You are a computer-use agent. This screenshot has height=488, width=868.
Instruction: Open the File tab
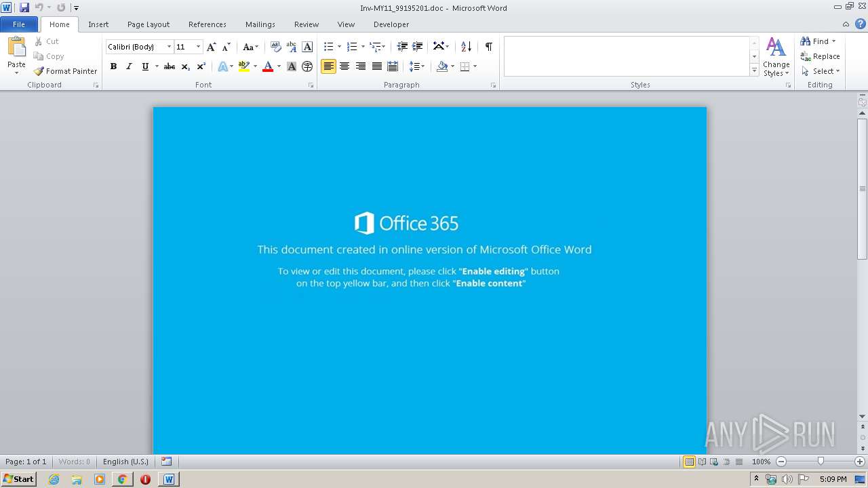pyautogui.click(x=19, y=24)
